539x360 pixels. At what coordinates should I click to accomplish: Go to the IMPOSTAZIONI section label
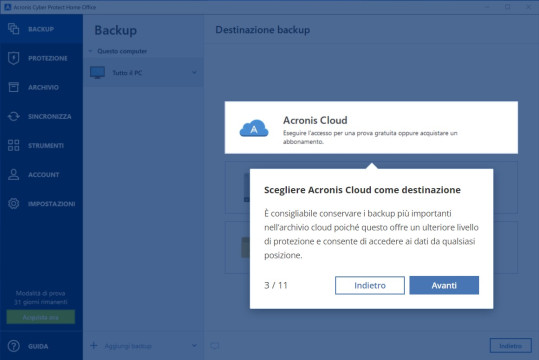(52, 204)
